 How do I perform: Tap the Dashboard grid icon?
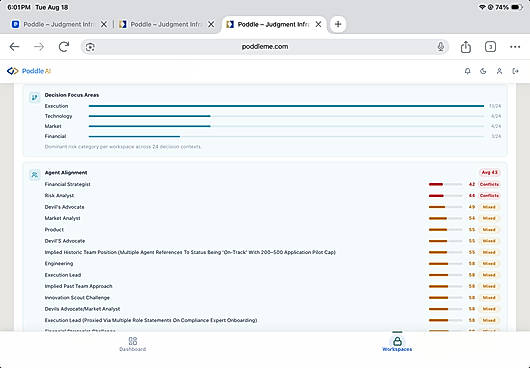(133, 341)
